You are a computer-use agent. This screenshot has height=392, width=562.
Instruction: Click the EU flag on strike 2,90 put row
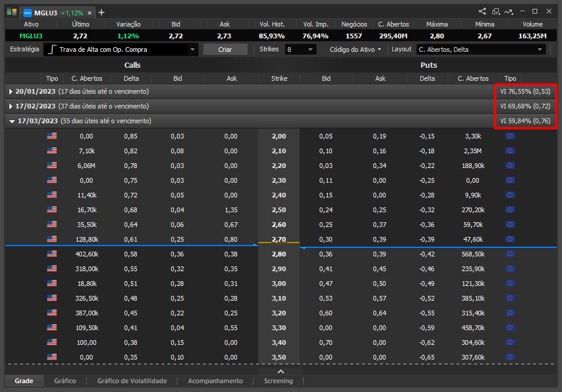coord(510,268)
